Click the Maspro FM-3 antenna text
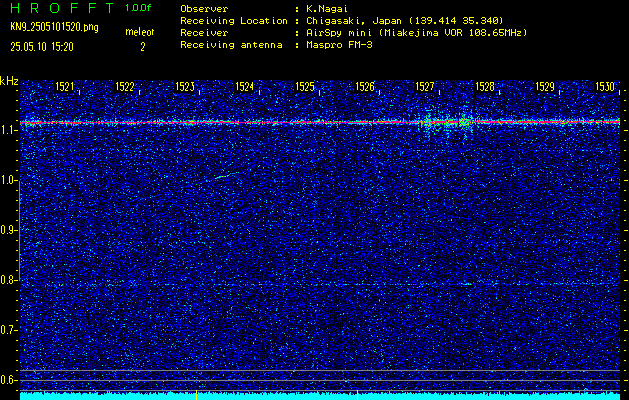Viewport: 629px width, 400px height. click(339, 45)
